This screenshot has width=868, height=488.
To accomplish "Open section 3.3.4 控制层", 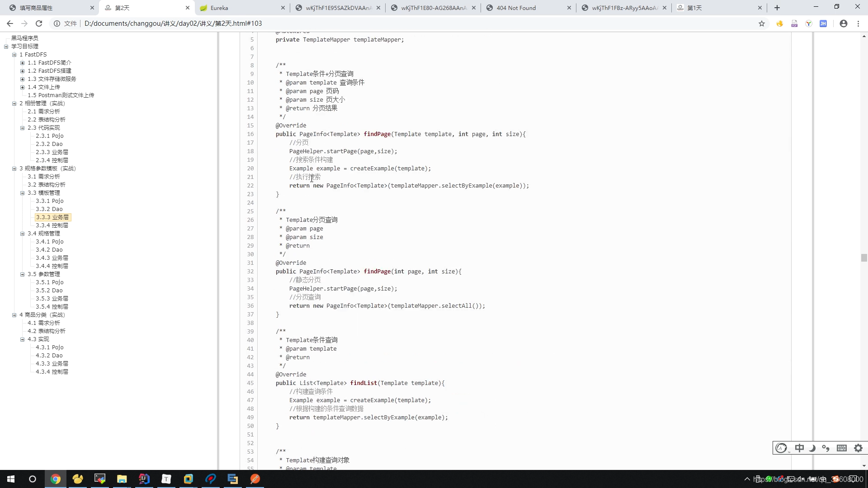I will (x=52, y=225).
